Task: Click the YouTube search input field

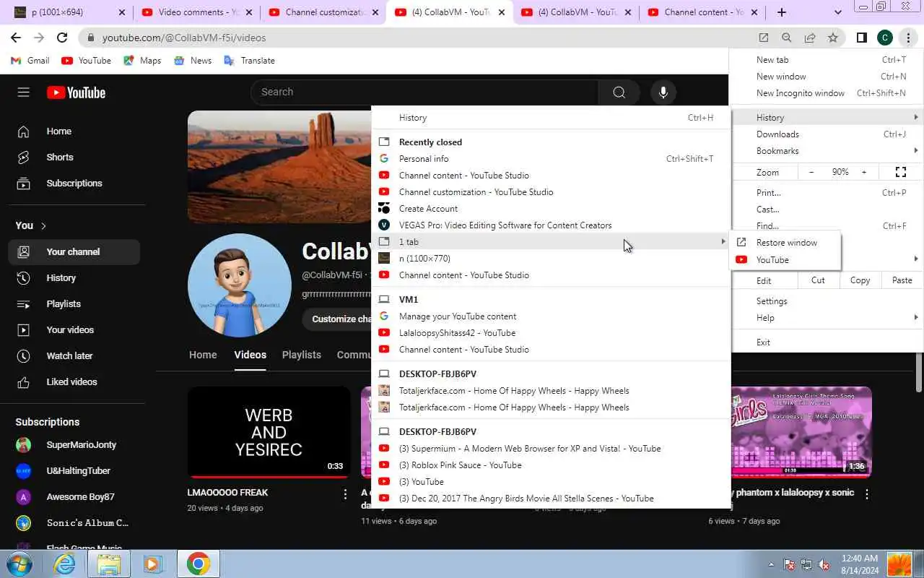Action: (424, 92)
